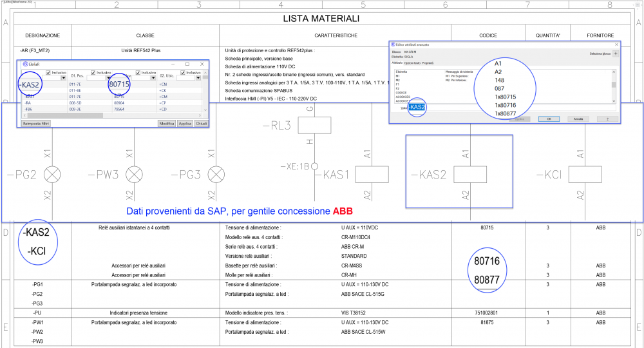
Task: Select the M1 attribute row
Action: 397,76
